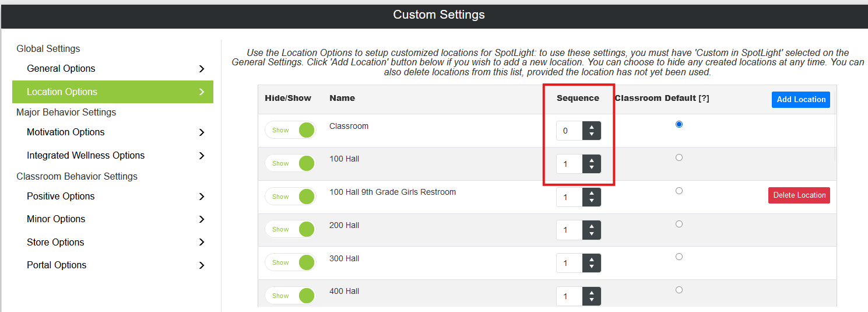The image size is (868, 312).
Task: Decrease the 100 Hall sequence value arrow
Action: tap(592, 167)
